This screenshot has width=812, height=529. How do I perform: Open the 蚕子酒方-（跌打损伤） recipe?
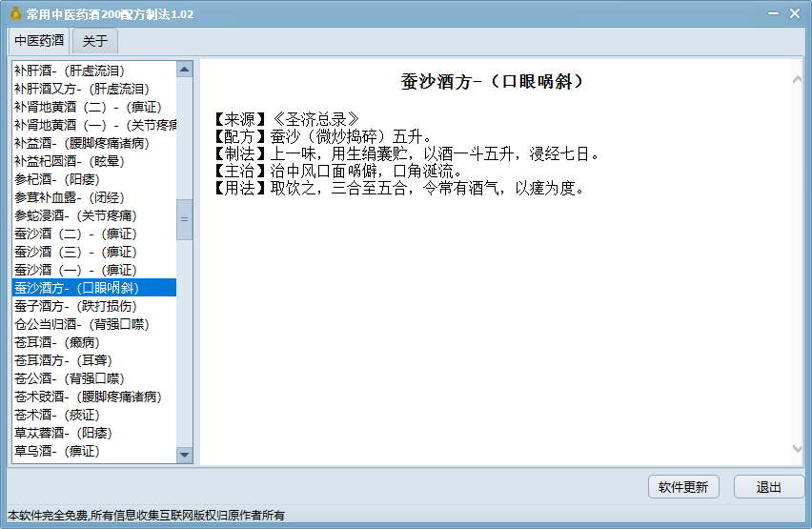point(75,306)
